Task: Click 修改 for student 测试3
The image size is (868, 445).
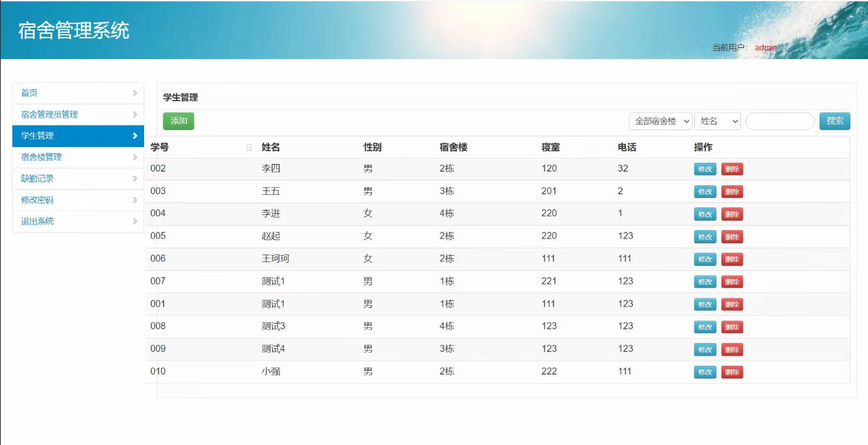Action: click(x=705, y=327)
